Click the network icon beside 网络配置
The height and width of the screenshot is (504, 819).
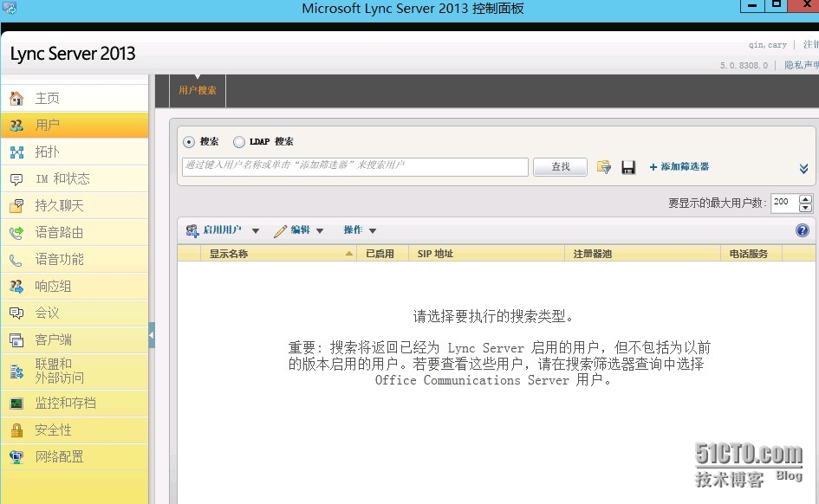16,457
